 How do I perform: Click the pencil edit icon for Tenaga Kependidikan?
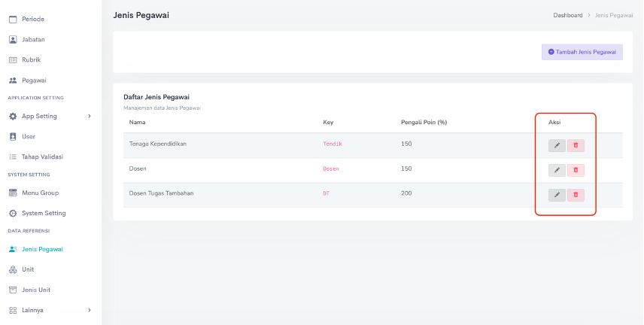(557, 146)
